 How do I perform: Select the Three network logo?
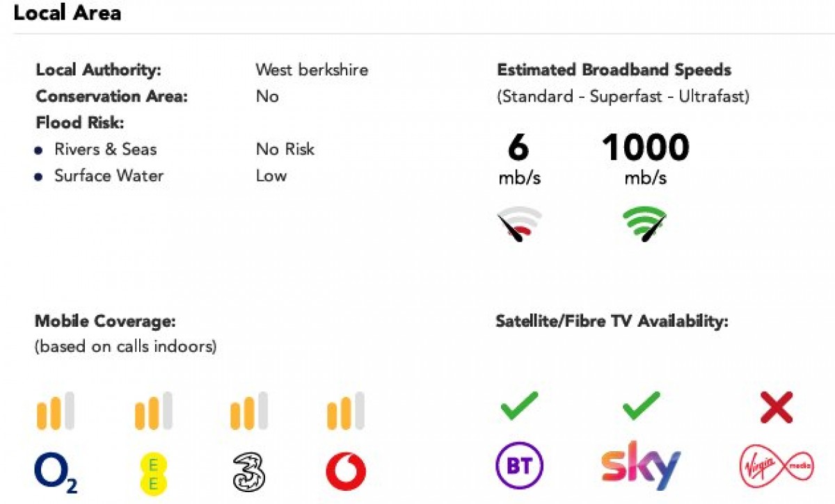tap(249, 471)
